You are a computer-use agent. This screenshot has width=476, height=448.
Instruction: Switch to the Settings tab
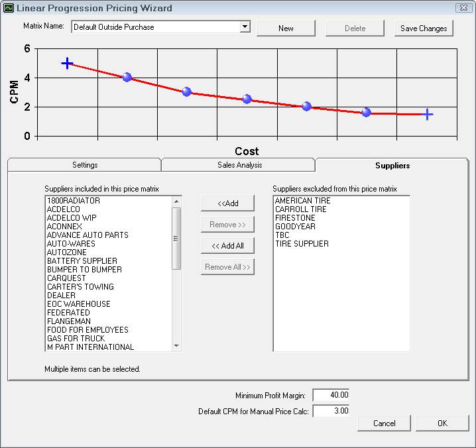click(x=85, y=165)
